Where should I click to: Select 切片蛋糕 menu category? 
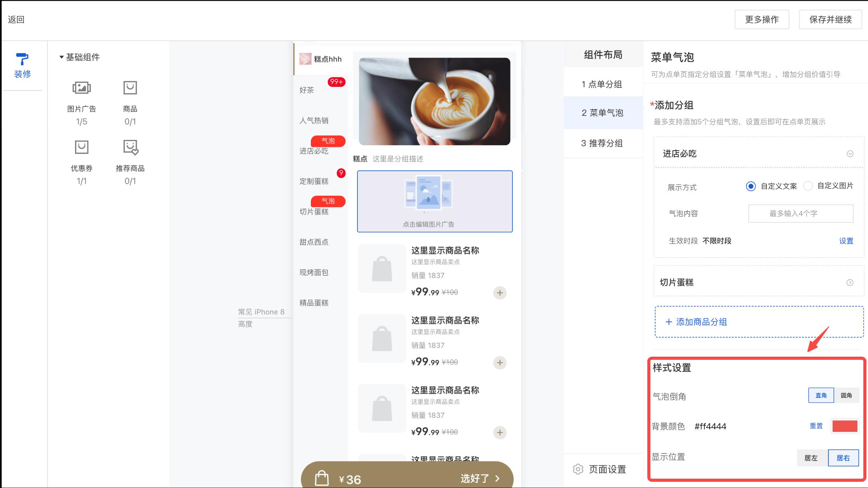click(x=314, y=211)
